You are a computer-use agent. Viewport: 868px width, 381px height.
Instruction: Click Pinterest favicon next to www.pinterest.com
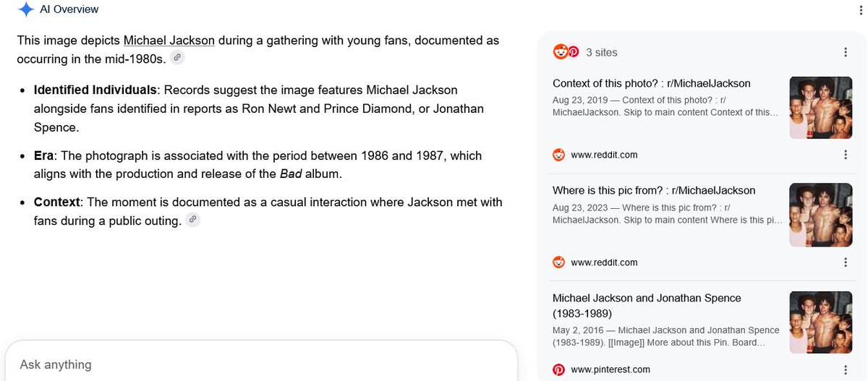558,369
